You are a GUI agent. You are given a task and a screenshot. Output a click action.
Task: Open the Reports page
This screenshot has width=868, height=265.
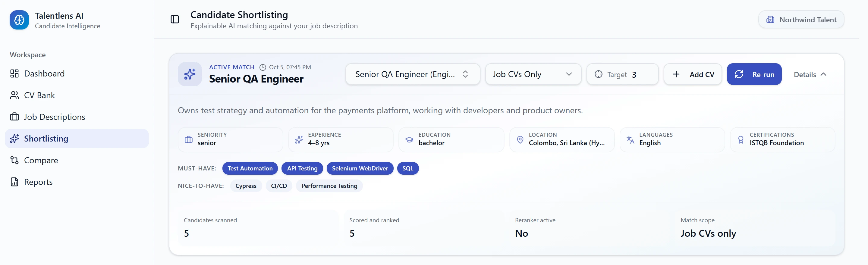77,182
